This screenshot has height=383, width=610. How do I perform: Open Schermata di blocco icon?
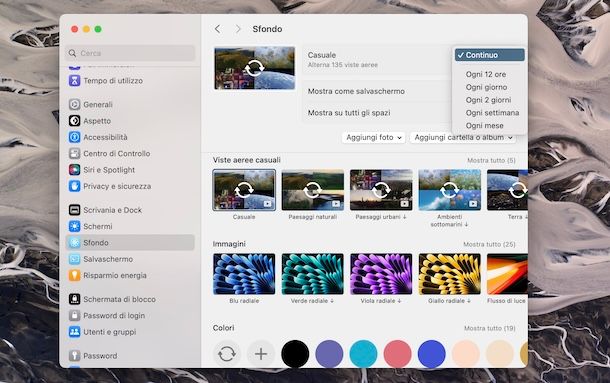tap(74, 299)
